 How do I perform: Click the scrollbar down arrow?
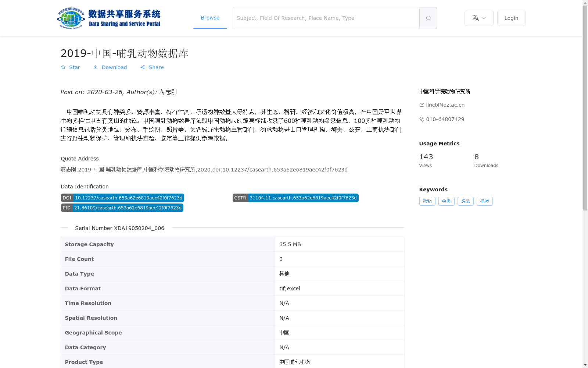pos(585,365)
